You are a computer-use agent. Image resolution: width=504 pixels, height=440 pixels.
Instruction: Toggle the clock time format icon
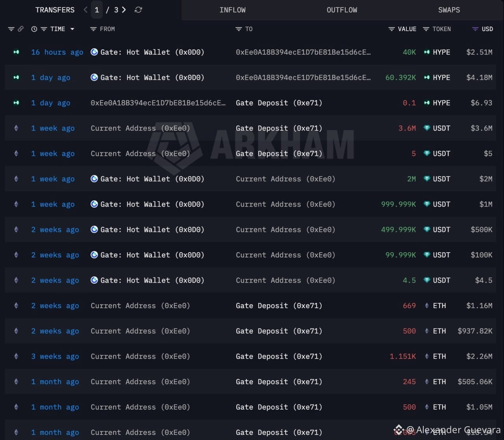(34, 29)
